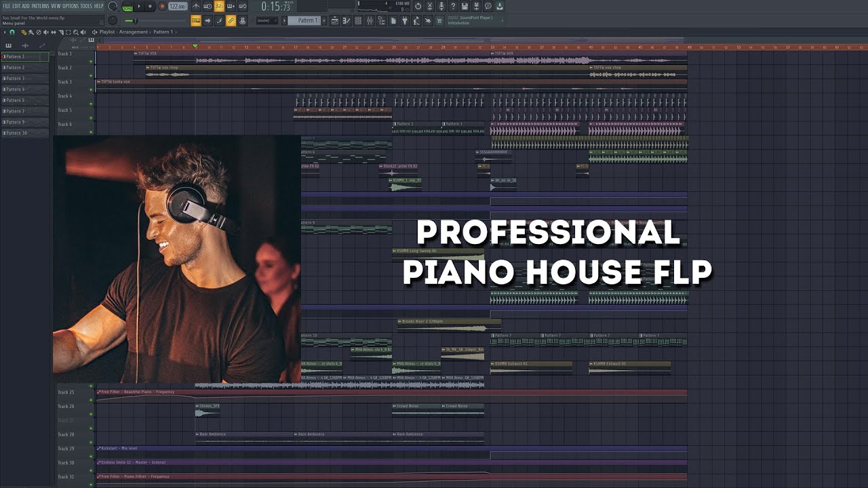
Task: Select the playlist zoom magnifier tool
Action: pos(75,32)
